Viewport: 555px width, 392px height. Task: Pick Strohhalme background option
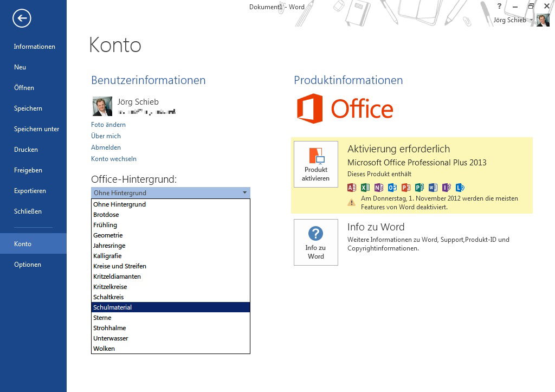pos(171,328)
